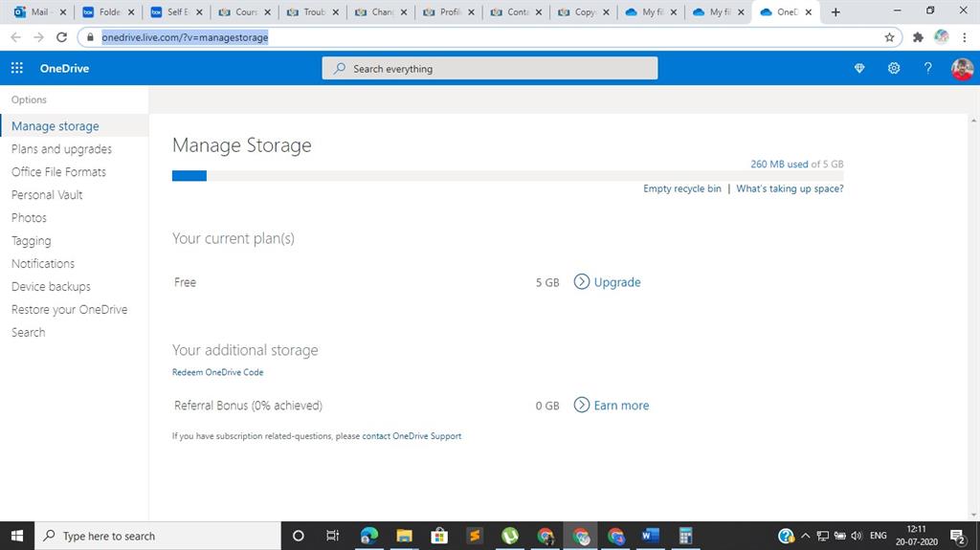980x550 pixels.
Task: Open Cortana circle on the taskbar
Action: pyautogui.click(x=299, y=536)
